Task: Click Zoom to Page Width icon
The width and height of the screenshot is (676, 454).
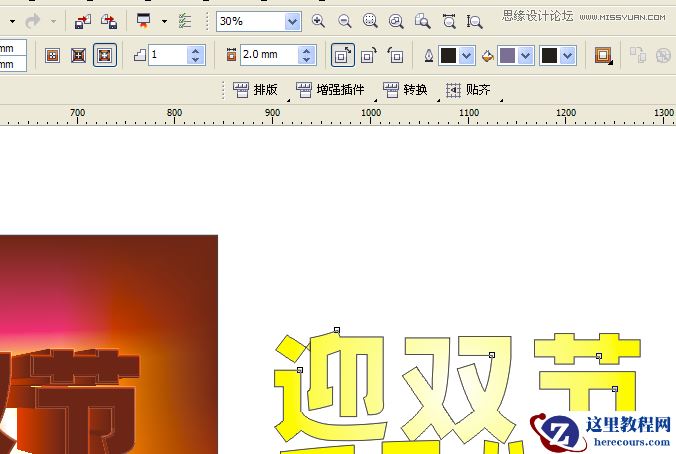Action: [449, 21]
